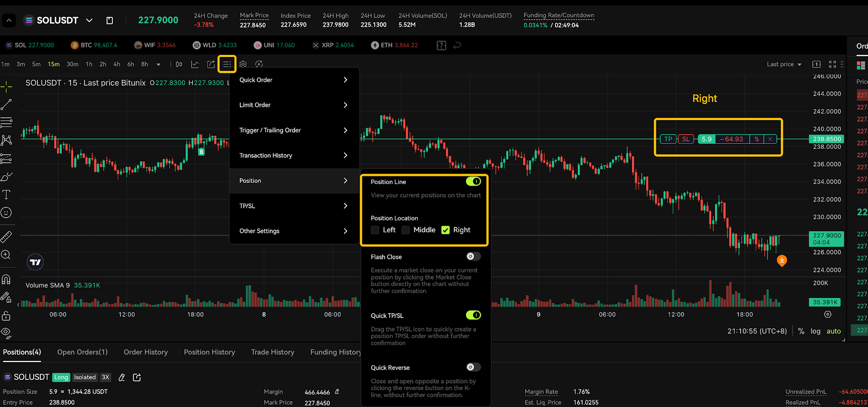
Task: Share SOLUSDT position icon
Action: coord(137,377)
